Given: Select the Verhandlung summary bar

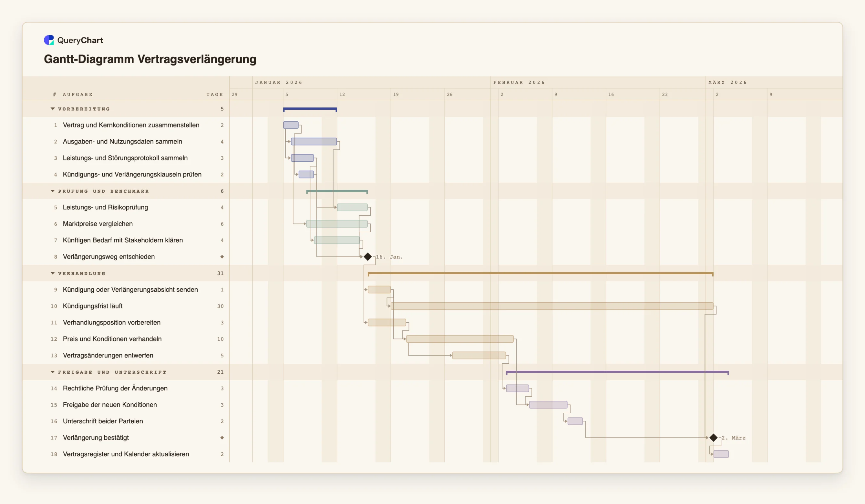Looking at the screenshot, I should tap(540, 274).
